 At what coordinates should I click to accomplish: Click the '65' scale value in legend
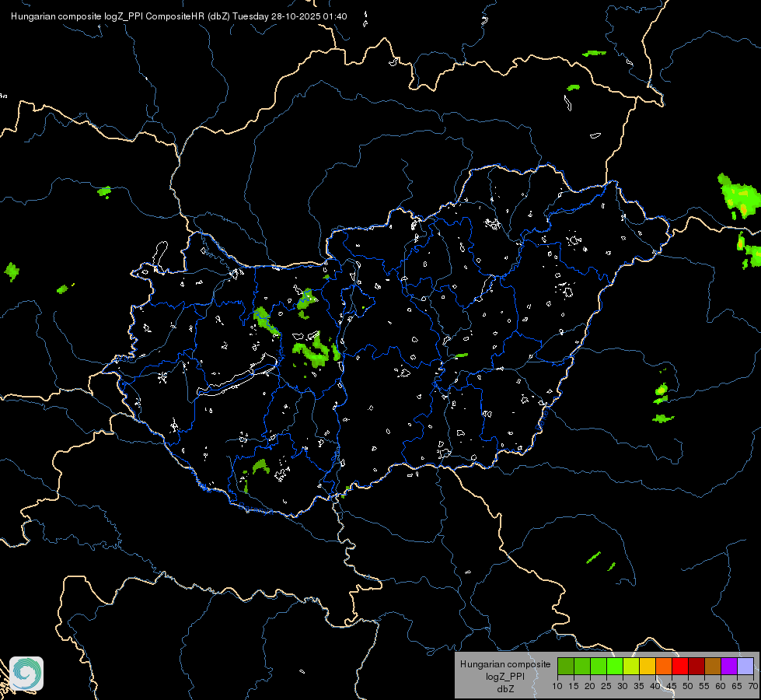737,687
